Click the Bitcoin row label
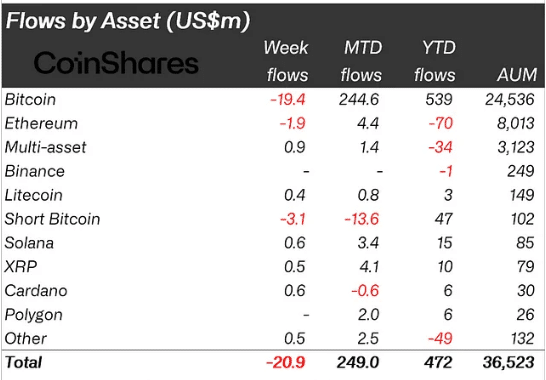The width and height of the screenshot is (546, 380). pos(30,100)
